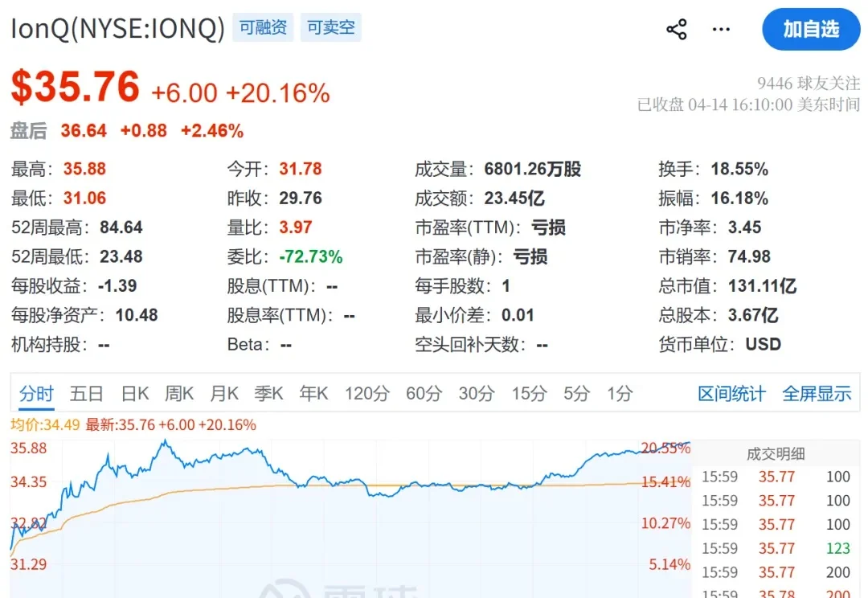The image size is (868, 598).
Task: Switch to the 月K monthly chart tab
Action: [223, 393]
